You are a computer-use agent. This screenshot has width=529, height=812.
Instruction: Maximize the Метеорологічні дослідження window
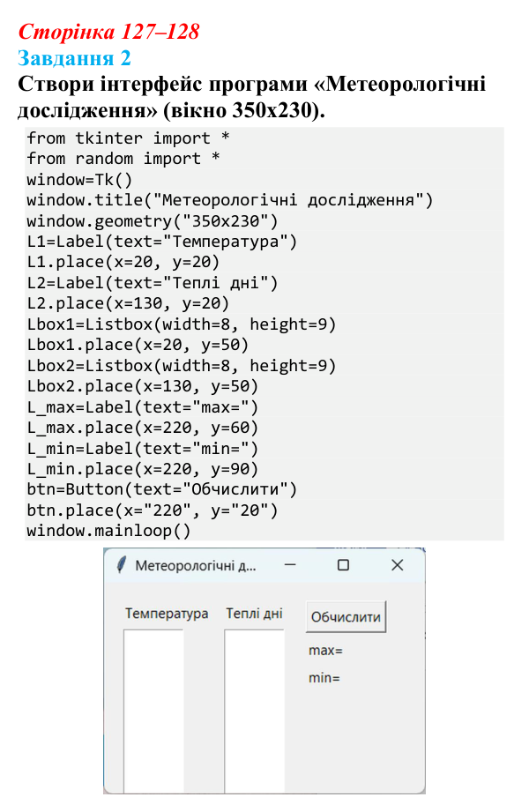(343, 565)
